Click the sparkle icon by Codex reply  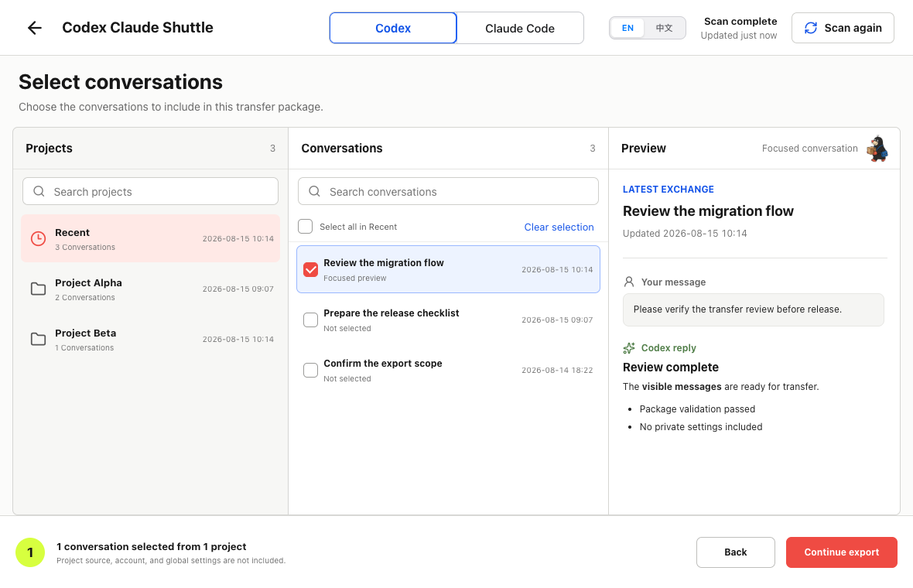[629, 348]
